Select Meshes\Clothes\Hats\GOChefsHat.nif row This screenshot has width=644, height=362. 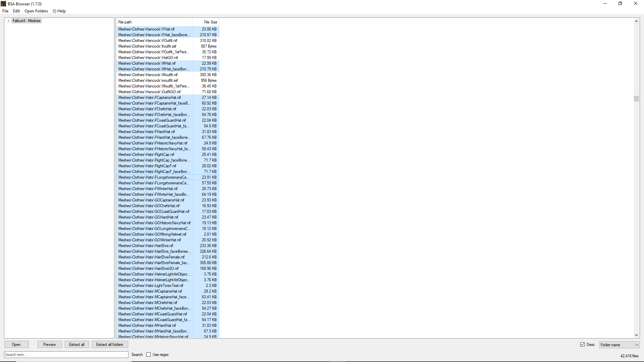[x=168, y=206]
